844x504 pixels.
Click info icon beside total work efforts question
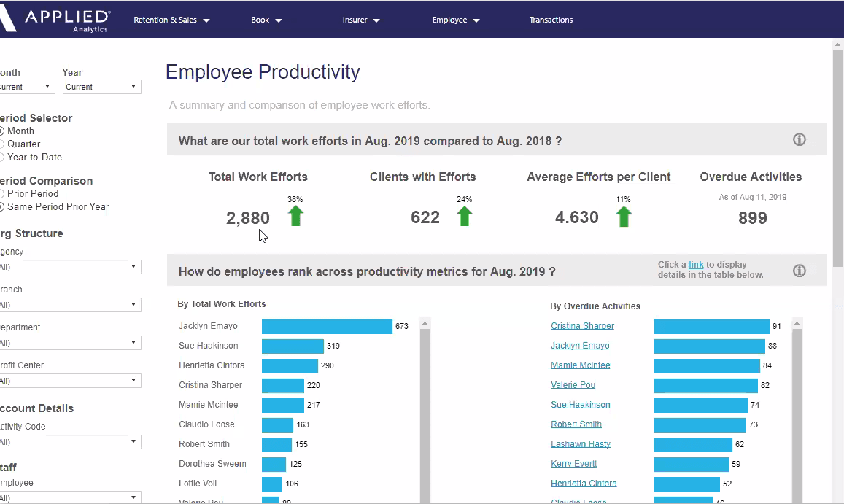pyautogui.click(x=799, y=140)
